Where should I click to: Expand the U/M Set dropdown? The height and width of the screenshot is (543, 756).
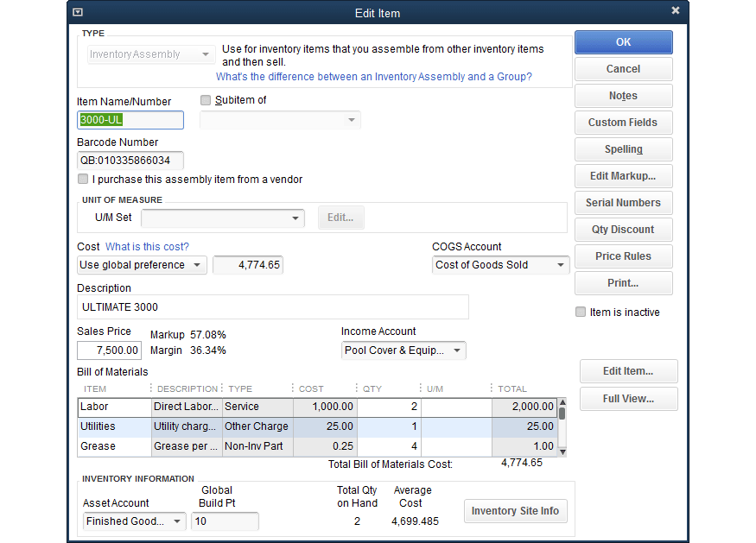point(295,218)
